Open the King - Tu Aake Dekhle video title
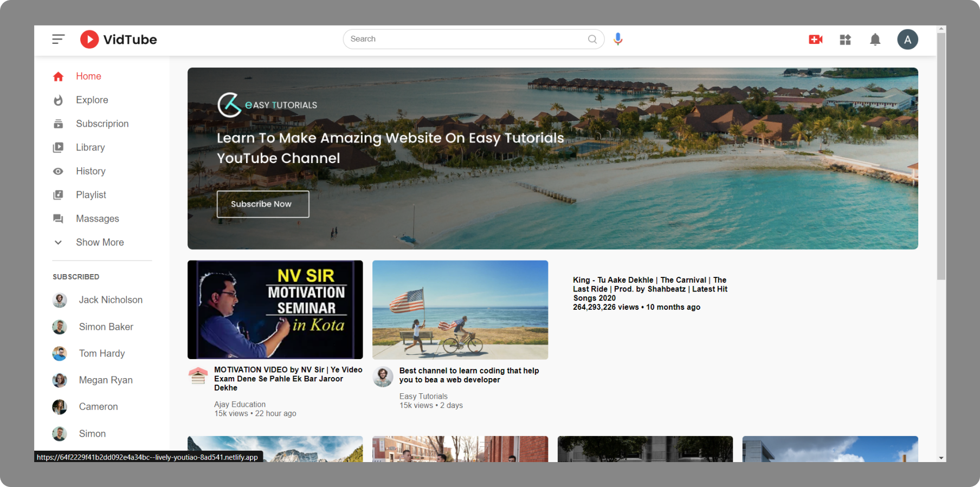Screen dimensions: 980x487 [650, 289]
